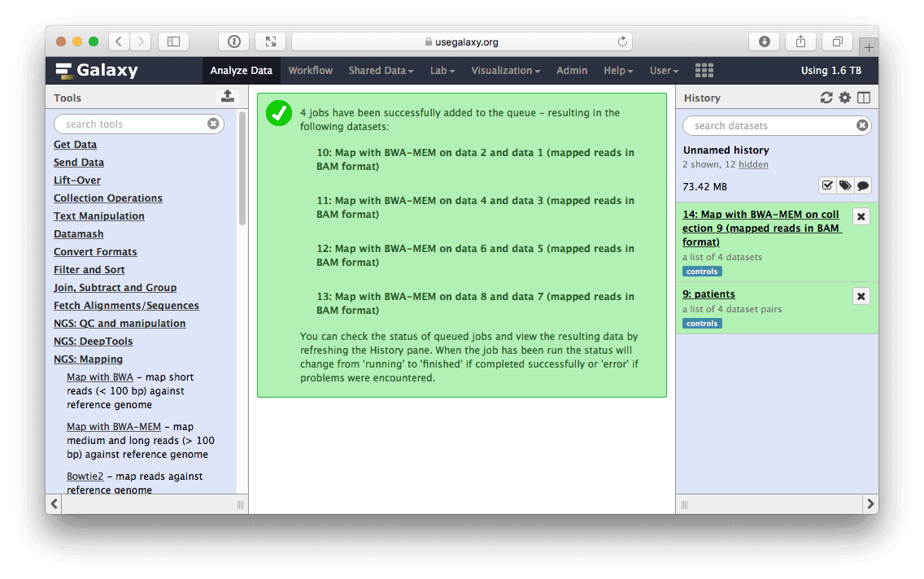Switch to the Workflow tab
Viewport: 924px width, 579px height.
click(x=310, y=71)
